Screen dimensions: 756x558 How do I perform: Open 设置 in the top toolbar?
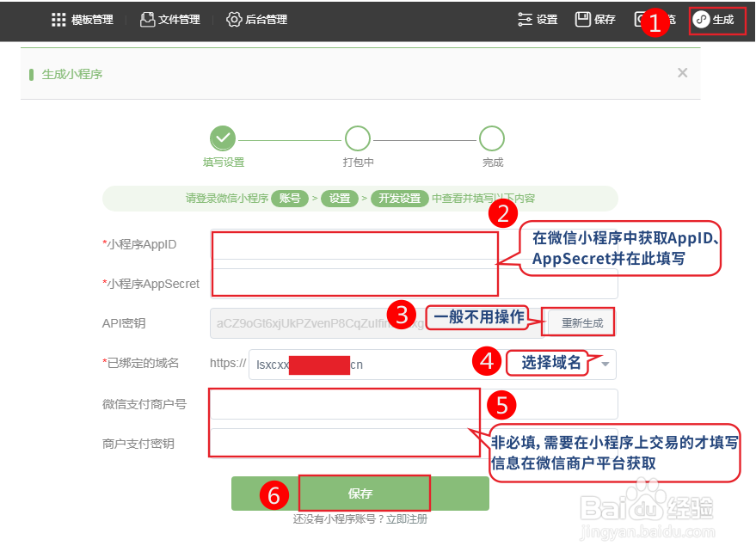(x=538, y=20)
